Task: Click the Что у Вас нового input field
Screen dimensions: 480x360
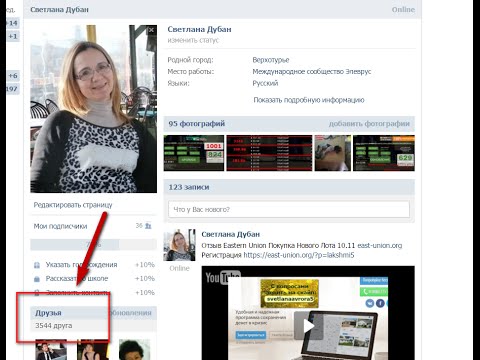Action: 289,209
